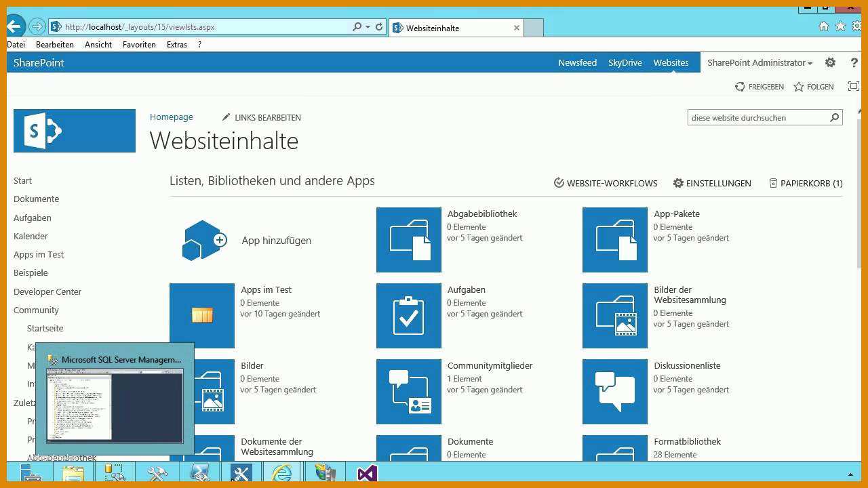Open the Apps im Test tile icon

tap(202, 316)
